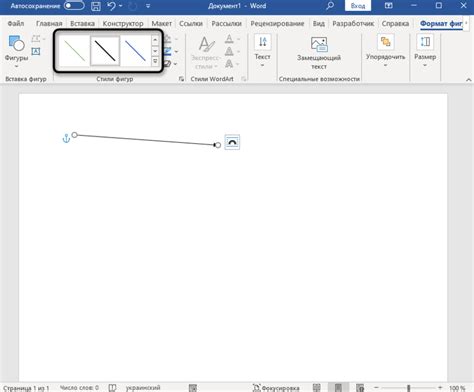Image resolution: width=474 pixels, height=392 pixels.
Task: Open the Конструктор tab
Action: (123, 24)
